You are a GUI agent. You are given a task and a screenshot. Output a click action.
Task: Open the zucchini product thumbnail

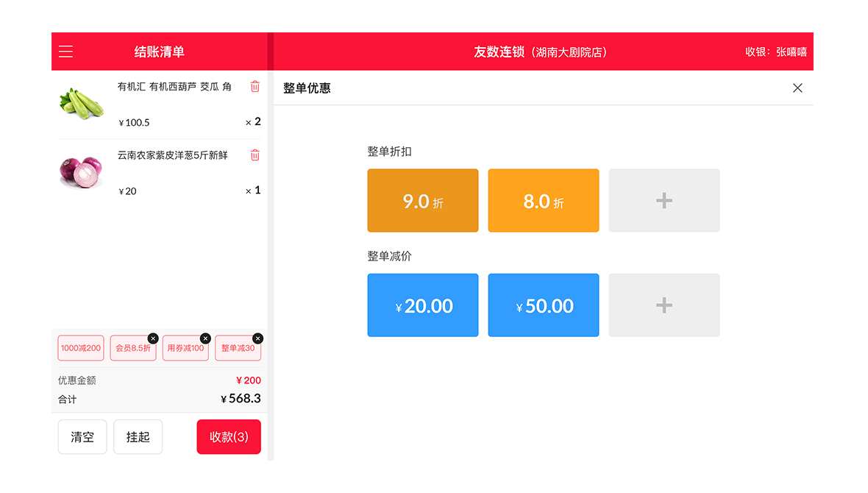coord(82,104)
